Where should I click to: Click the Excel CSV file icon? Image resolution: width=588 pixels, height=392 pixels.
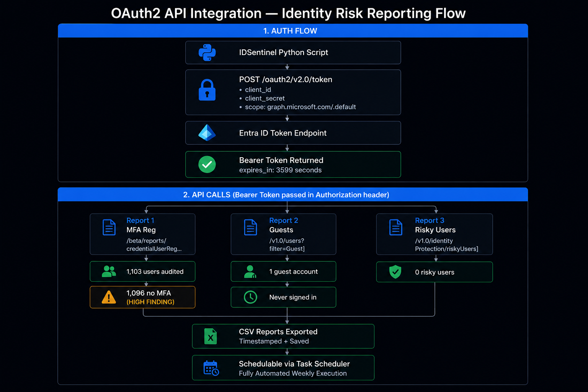click(211, 336)
